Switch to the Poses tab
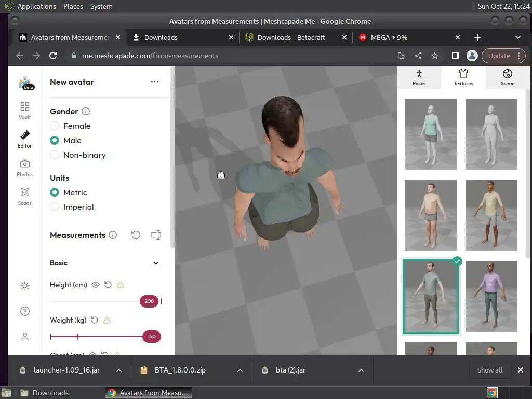Screen dimensions: 532x399 click(x=419, y=78)
